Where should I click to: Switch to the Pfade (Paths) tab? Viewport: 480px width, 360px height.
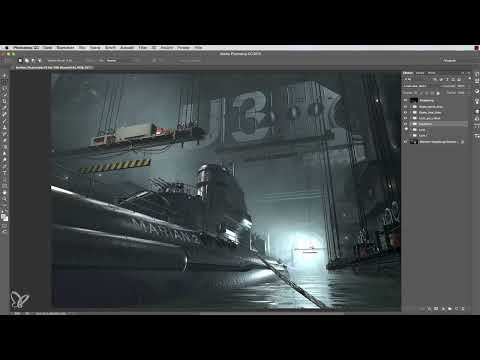click(x=432, y=73)
